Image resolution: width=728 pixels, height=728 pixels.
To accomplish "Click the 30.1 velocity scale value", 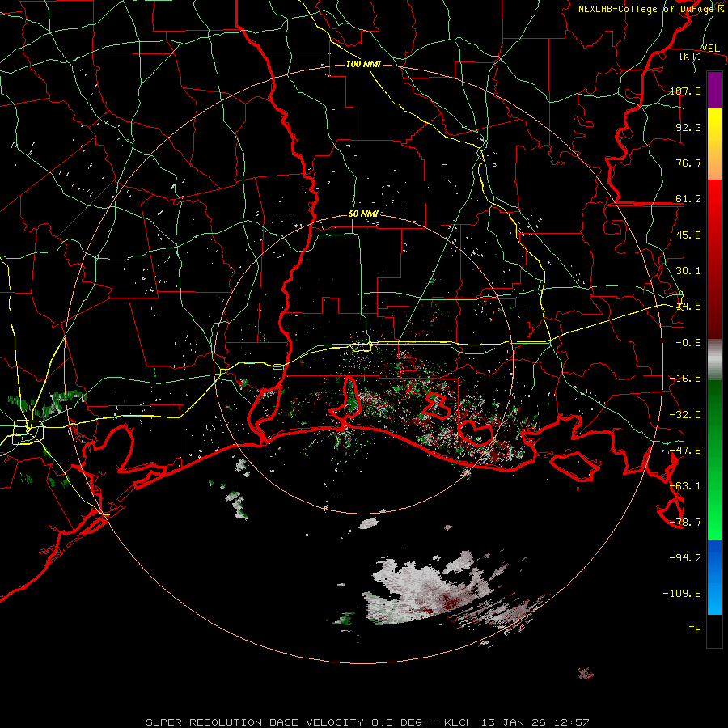I will 688,270.
